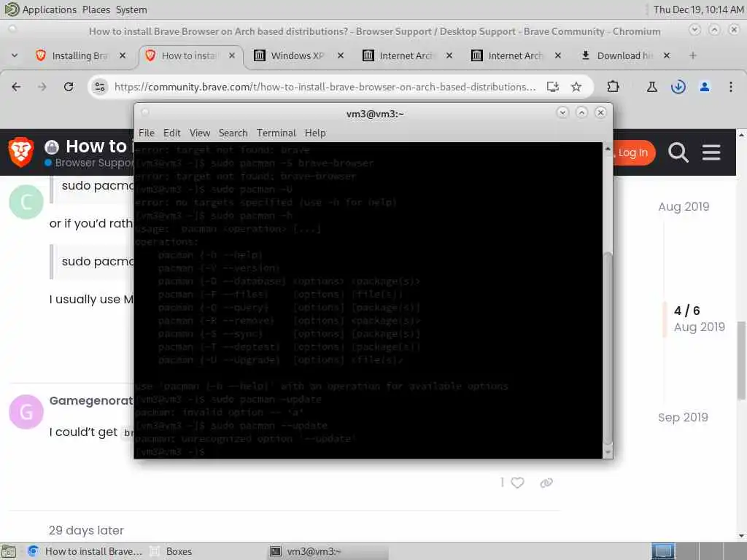Like the post with the heart icon

[517, 483]
